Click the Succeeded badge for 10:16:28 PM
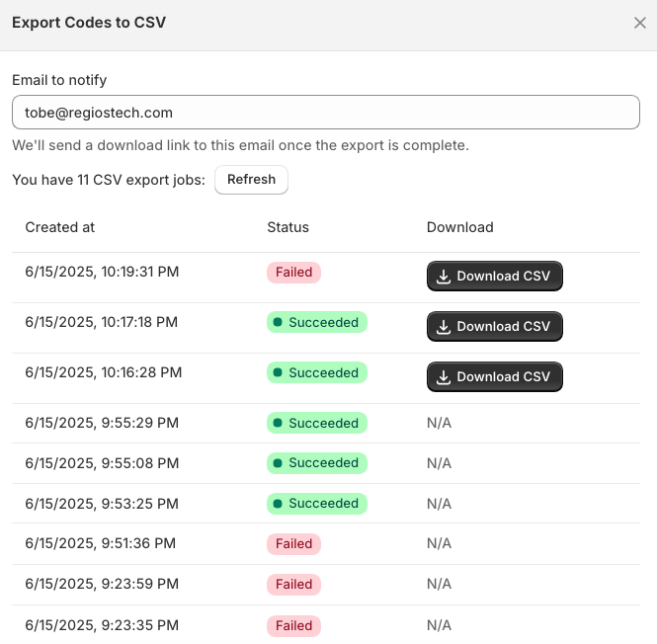Image resolution: width=657 pixels, height=644 pixels. [x=317, y=372]
